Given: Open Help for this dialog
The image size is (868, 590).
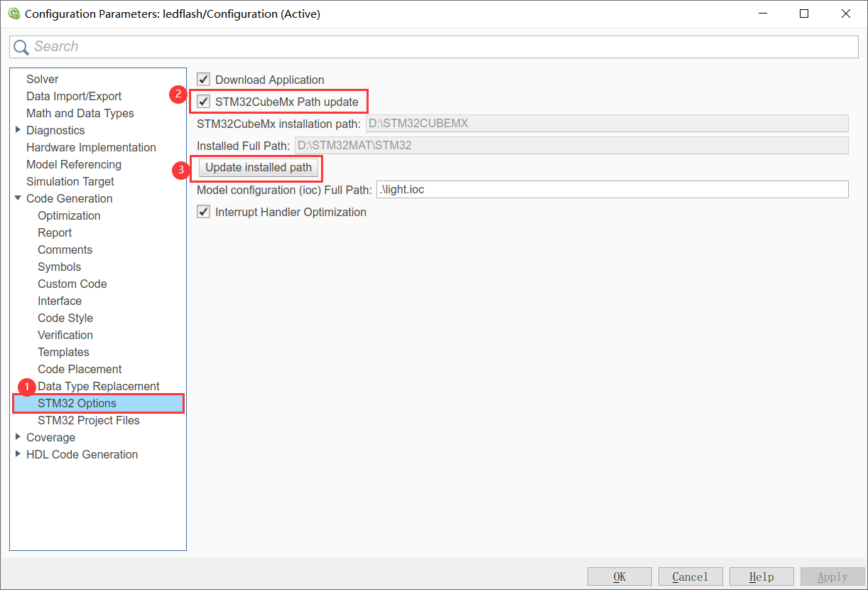Looking at the screenshot, I should (761, 576).
